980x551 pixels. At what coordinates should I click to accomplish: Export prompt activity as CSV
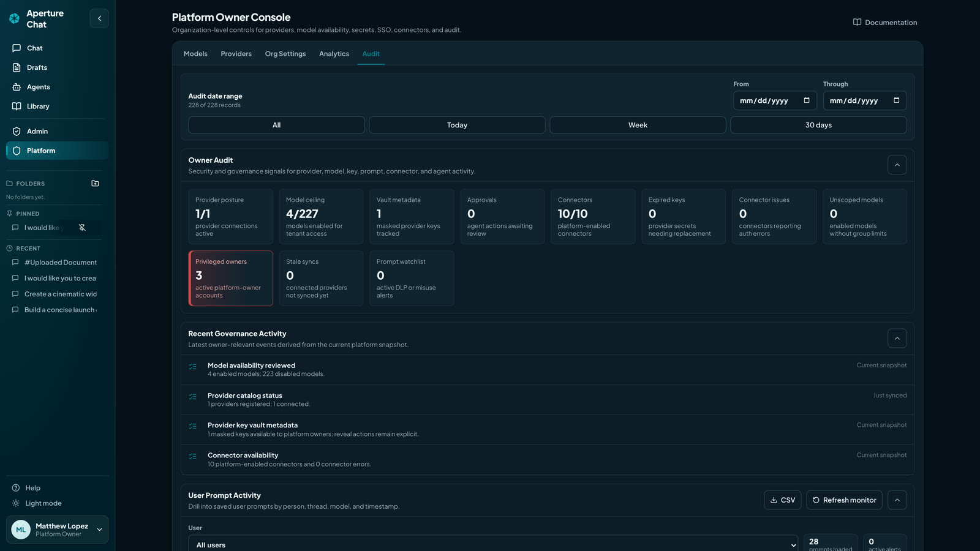click(783, 500)
